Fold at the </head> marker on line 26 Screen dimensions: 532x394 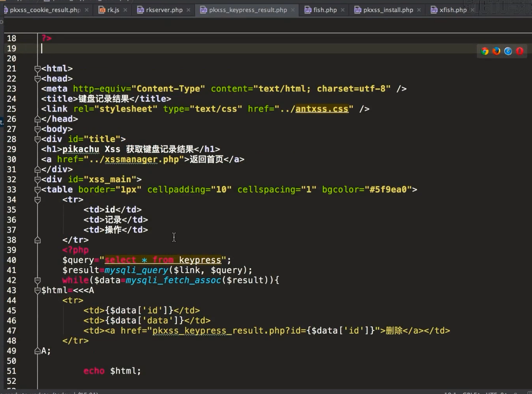[x=38, y=119]
